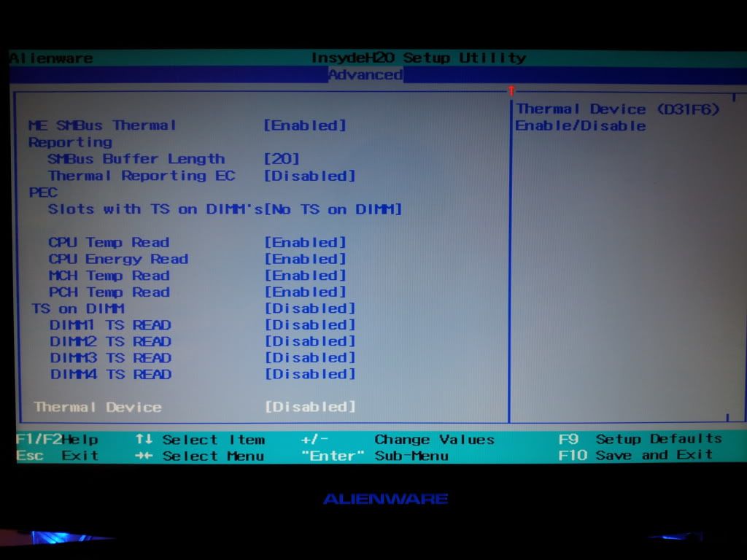Select the DIMM2 TS READ label
Viewport: 747px width, 560px height.
[111, 341]
